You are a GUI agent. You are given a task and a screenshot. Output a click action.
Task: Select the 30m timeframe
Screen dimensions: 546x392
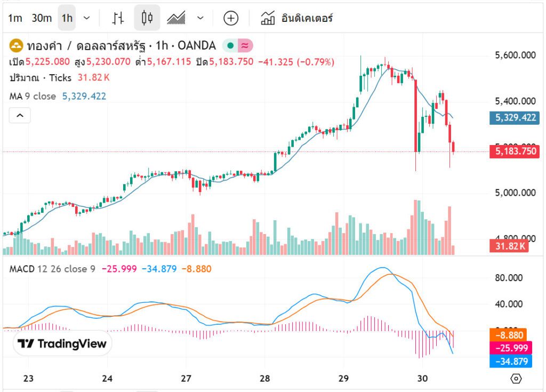42,18
